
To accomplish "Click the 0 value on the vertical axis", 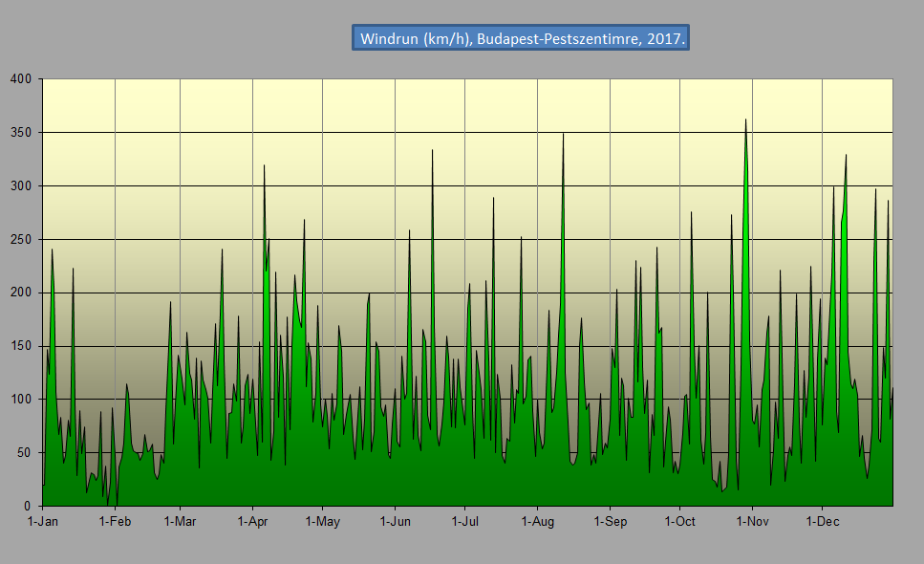I will [29, 507].
